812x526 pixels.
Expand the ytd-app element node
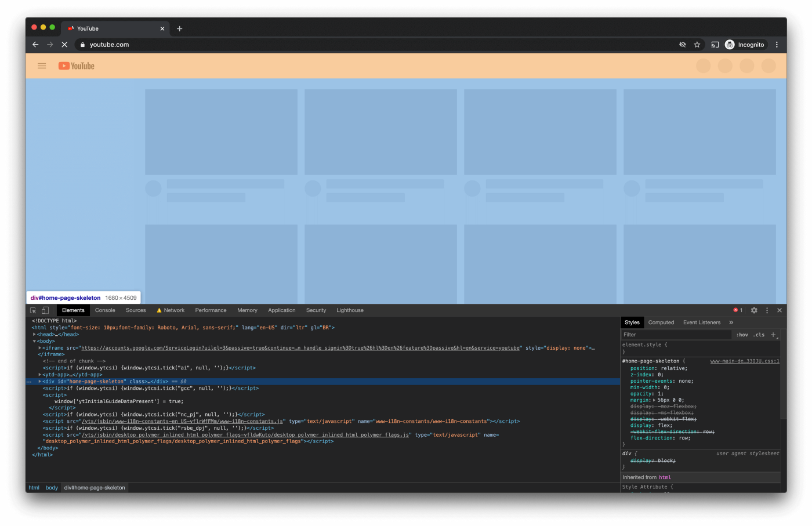[39, 375]
